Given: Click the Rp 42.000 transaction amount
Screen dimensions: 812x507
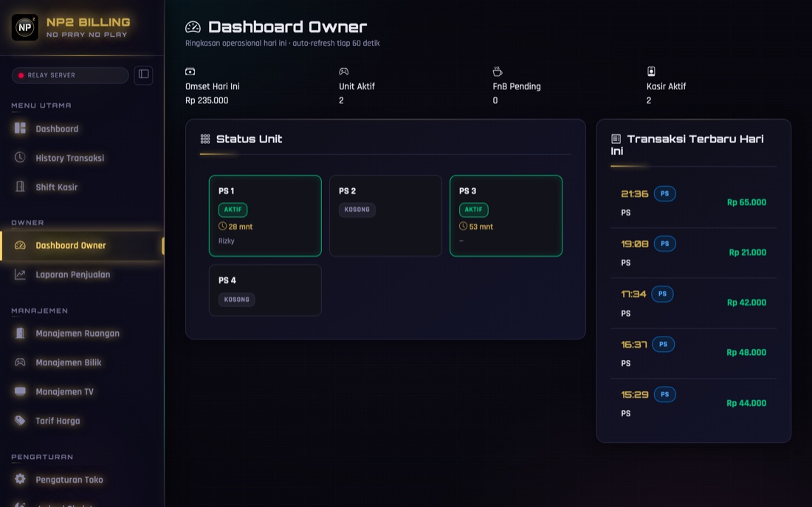Looking at the screenshot, I should tap(746, 303).
